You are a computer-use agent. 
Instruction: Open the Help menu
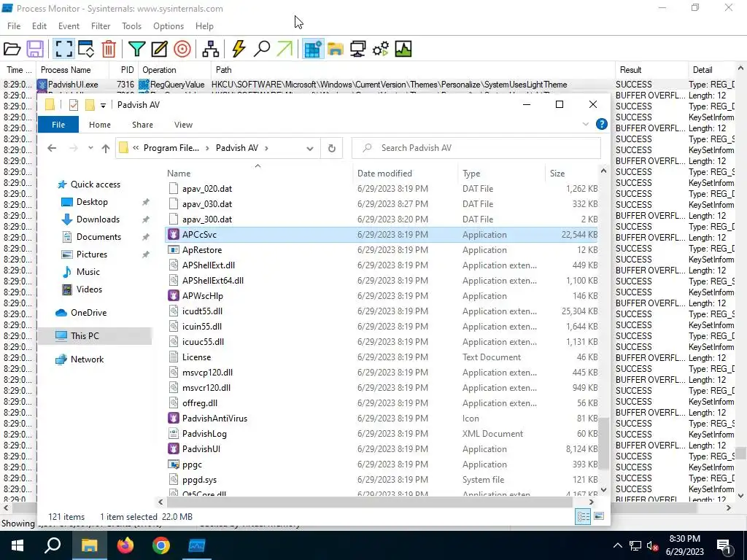pos(204,26)
